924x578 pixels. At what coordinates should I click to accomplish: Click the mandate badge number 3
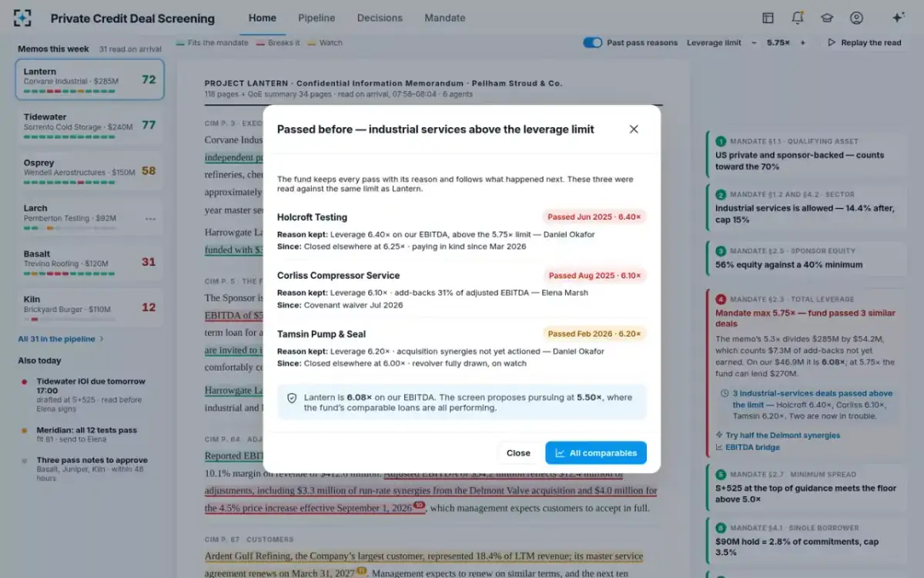(721, 251)
